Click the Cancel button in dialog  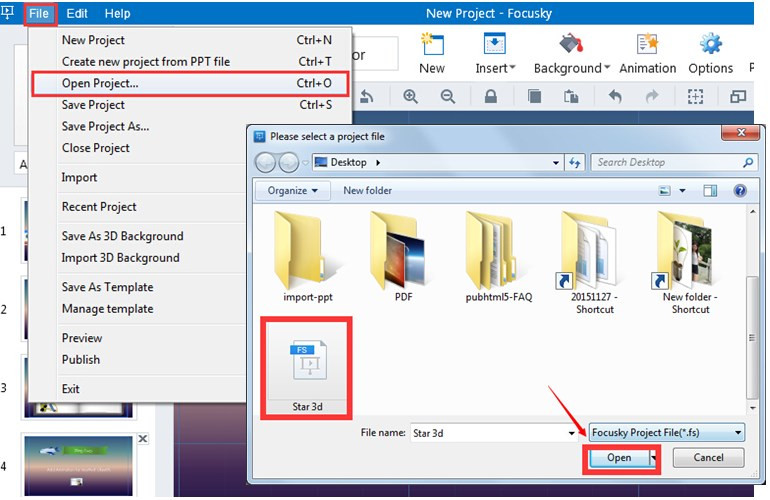pyautogui.click(x=708, y=458)
